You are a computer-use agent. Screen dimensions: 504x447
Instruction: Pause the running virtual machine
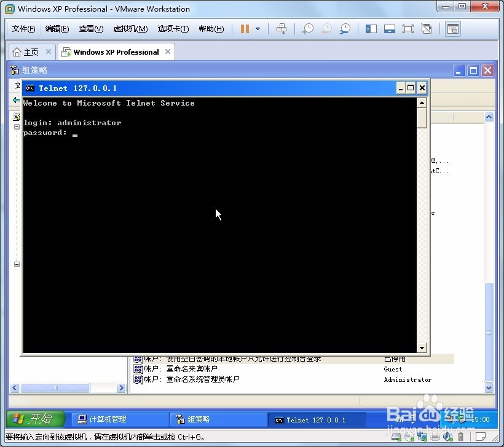tap(244, 28)
